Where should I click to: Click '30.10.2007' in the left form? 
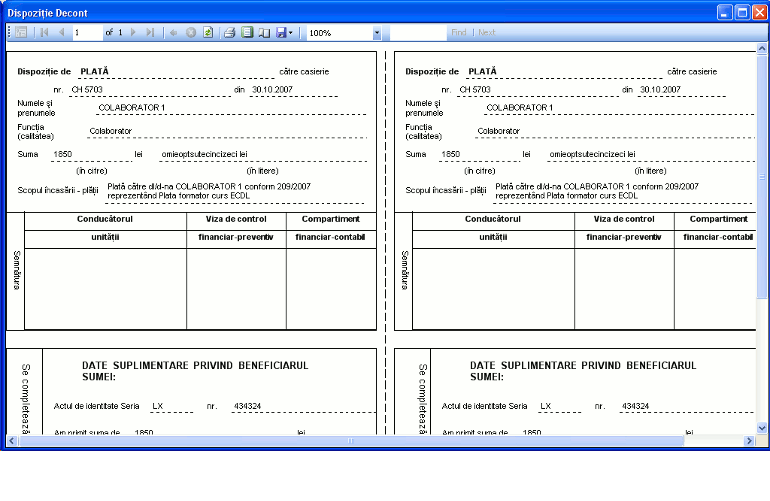(272, 89)
